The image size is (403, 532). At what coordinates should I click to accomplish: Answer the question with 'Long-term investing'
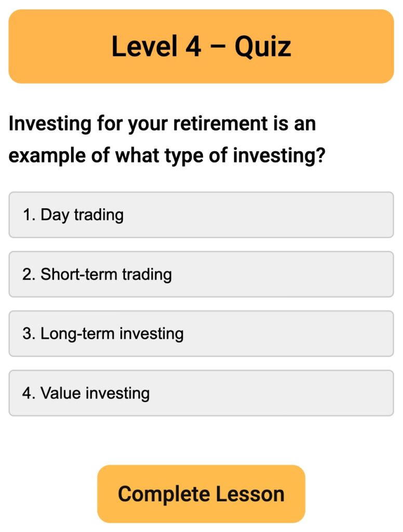coord(201,334)
